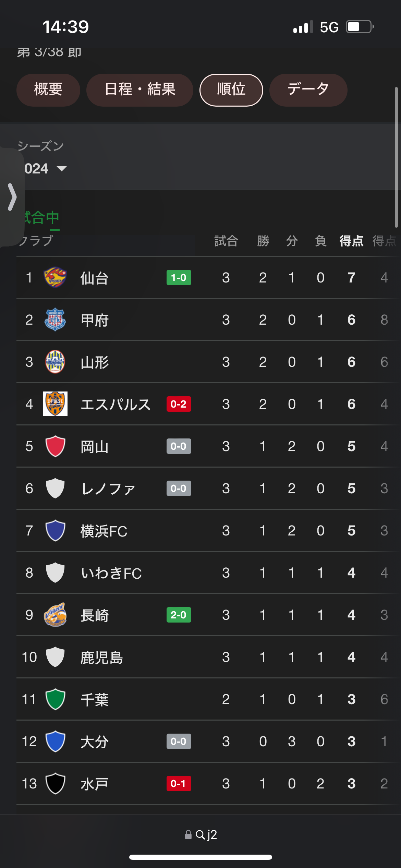
Task: Tap the Montedio Yamagata team crest
Action: [x=55, y=362]
